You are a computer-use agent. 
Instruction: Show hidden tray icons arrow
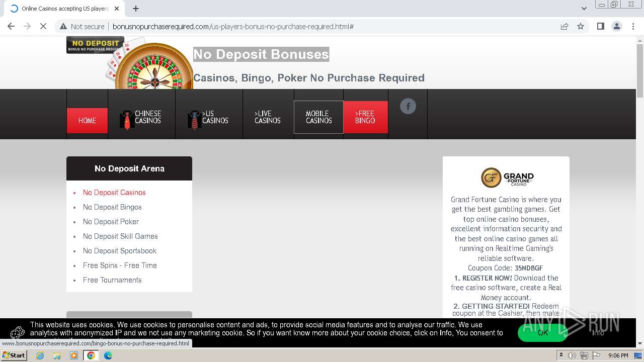pos(561,355)
